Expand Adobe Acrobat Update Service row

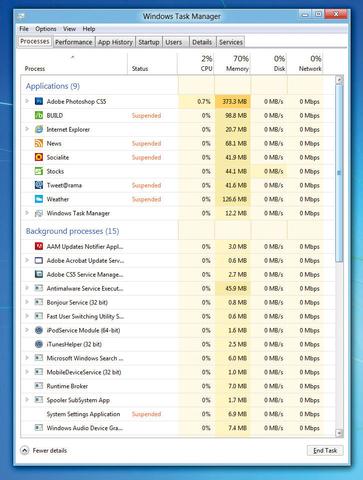pos(27,260)
